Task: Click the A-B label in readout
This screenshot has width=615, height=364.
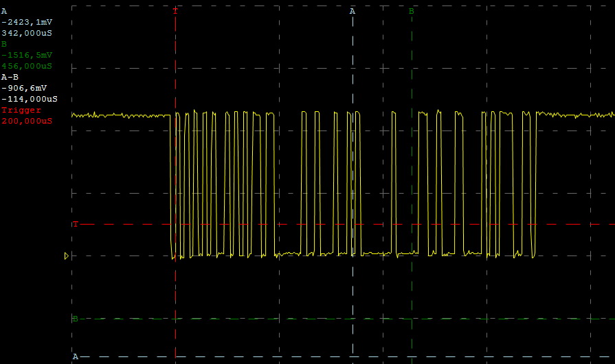Action: tap(10, 77)
